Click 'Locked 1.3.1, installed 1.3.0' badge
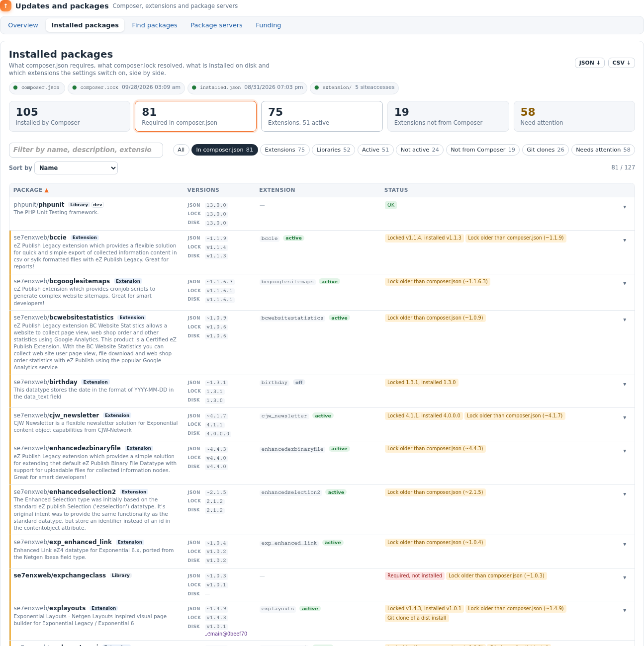This screenshot has width=644, height=646. pyautogui.click(x=421, y=383)
